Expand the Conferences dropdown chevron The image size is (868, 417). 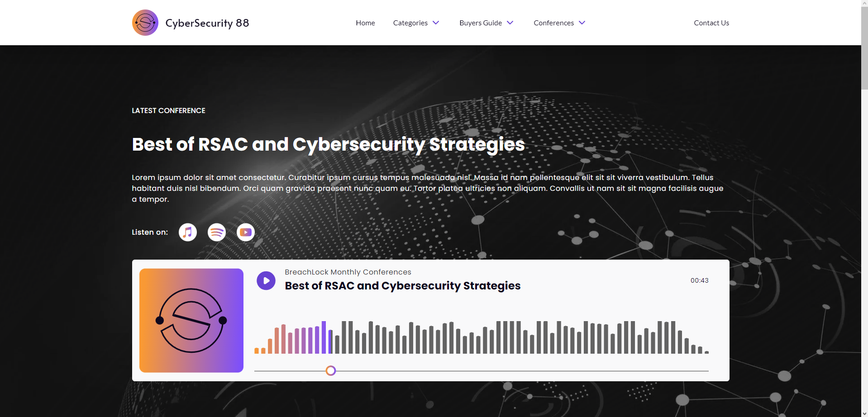pos(582,23)
